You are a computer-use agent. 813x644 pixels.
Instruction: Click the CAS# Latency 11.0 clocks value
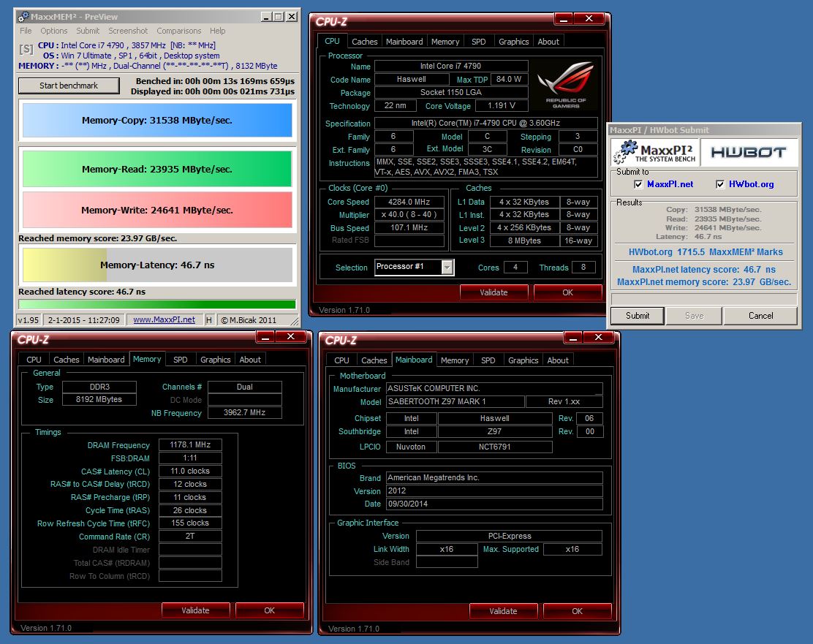[190, 471]
